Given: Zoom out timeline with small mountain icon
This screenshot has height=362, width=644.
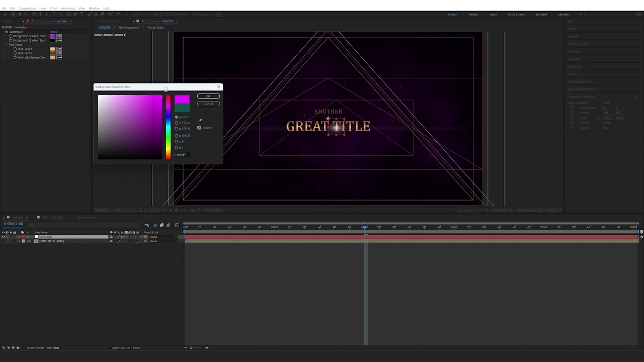Looking at the screenshot, I should pyautogui.click(x=185, y=347).
